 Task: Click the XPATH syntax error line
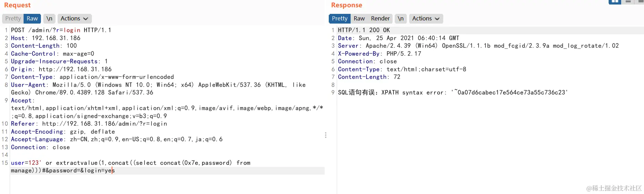453,92
